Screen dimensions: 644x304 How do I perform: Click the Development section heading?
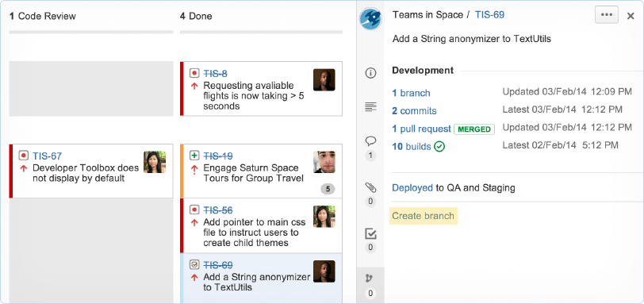click(x=423, y=71)
